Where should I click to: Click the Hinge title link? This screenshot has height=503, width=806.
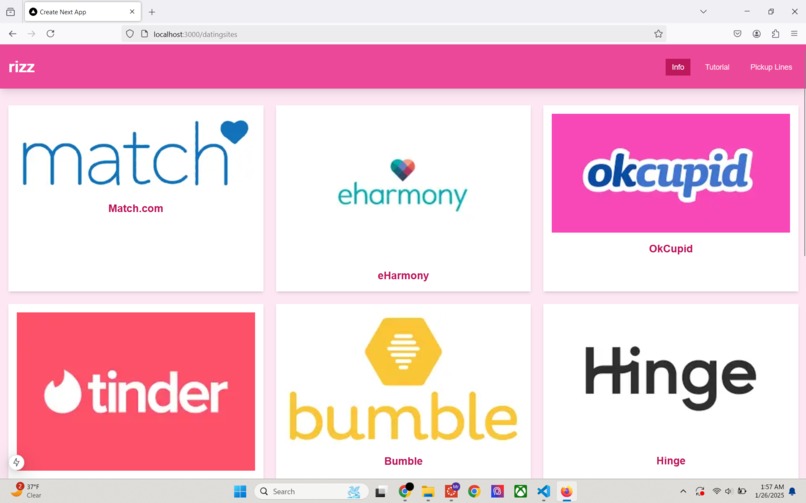coord(670,460)
